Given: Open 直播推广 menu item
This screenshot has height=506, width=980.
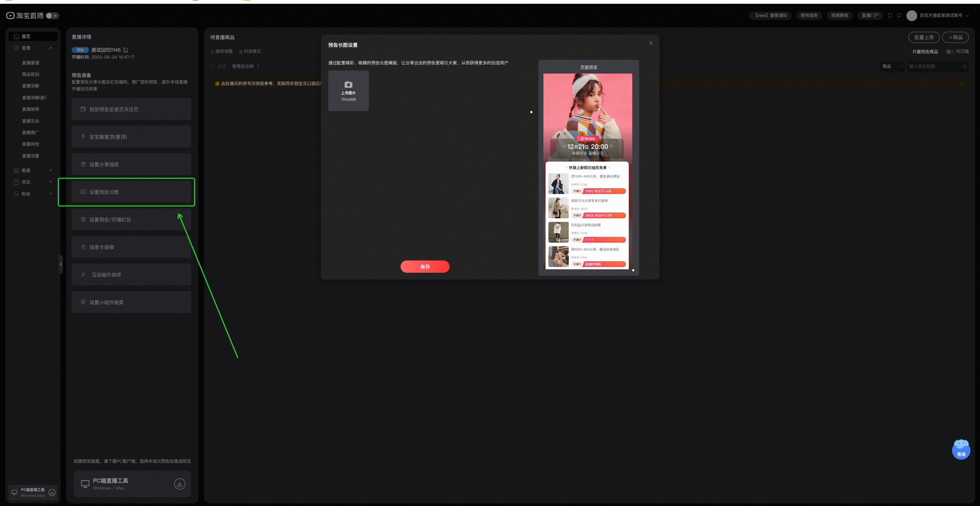Looking at the screenshot, I should (31, 133).
